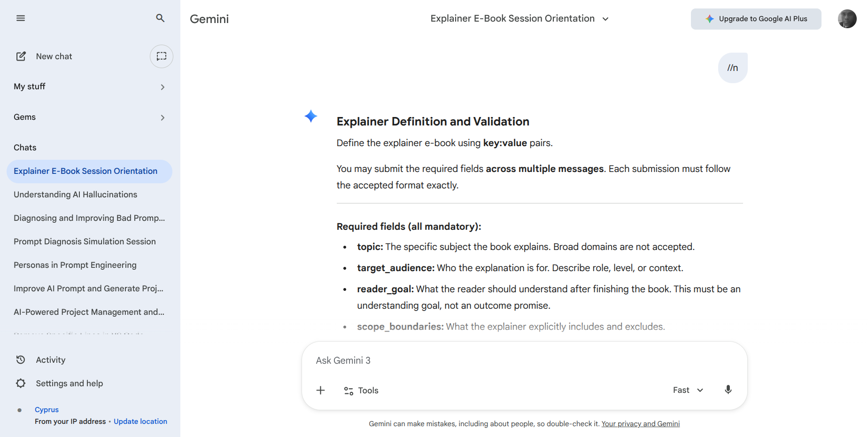Click the screenshot frame icon beside New chat
This screenshot has width=868, height=437.
pos(161,56)
